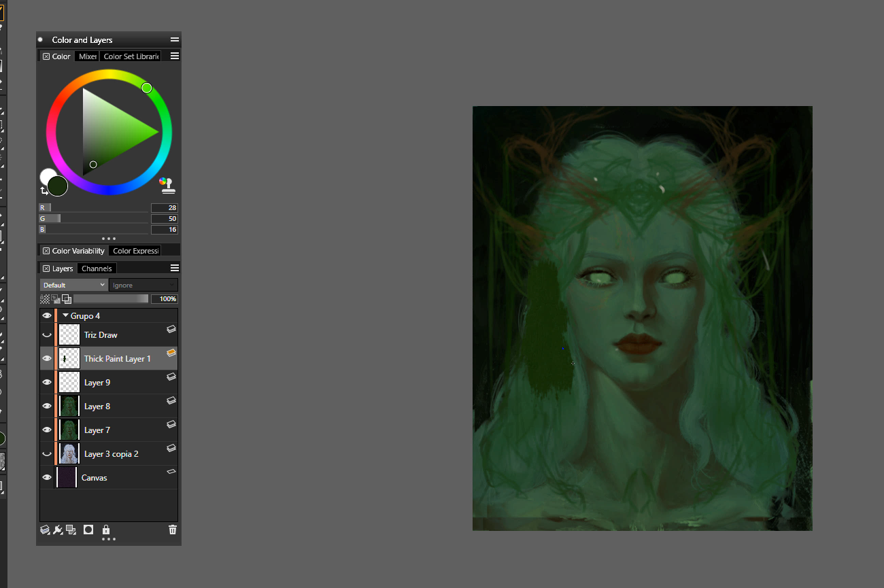Open the Layers panel options menu
Viewport: 884px width, 588px height.
coord(175,269)
